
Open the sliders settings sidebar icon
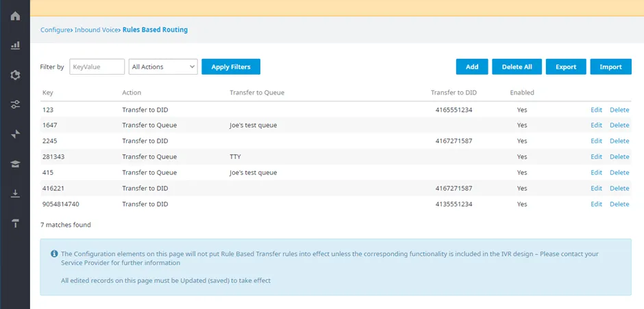coord(15,104)
